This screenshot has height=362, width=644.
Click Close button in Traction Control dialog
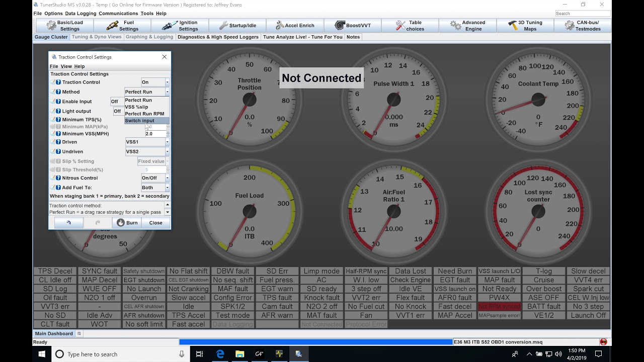click(155, 223)
